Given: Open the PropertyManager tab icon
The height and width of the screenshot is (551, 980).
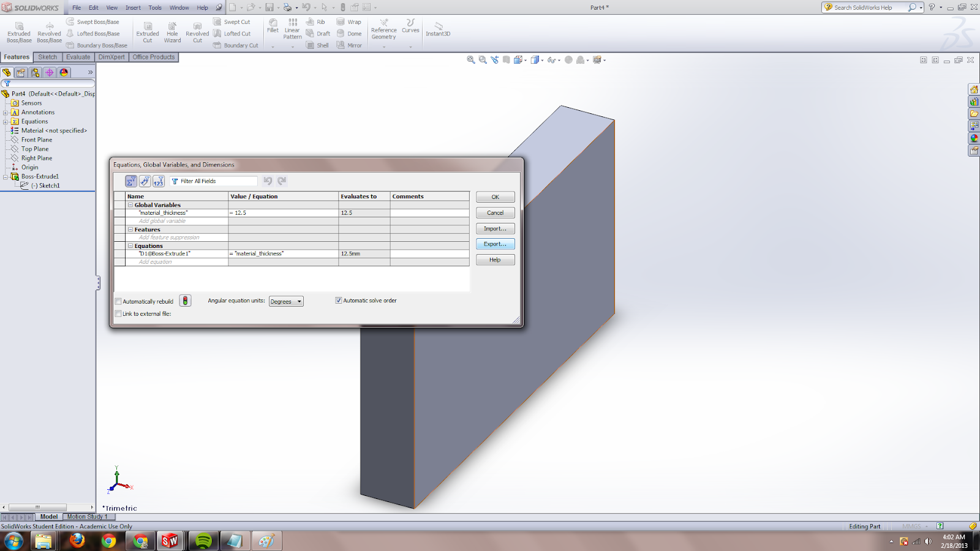Looking at the screenshot, I should [x=21, y=72].
